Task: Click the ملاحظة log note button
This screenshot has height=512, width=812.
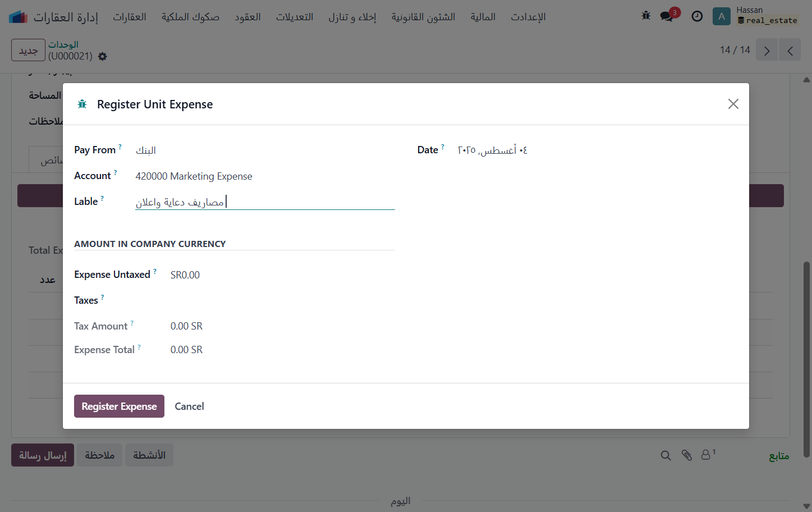Action: [x=99, y=455]
